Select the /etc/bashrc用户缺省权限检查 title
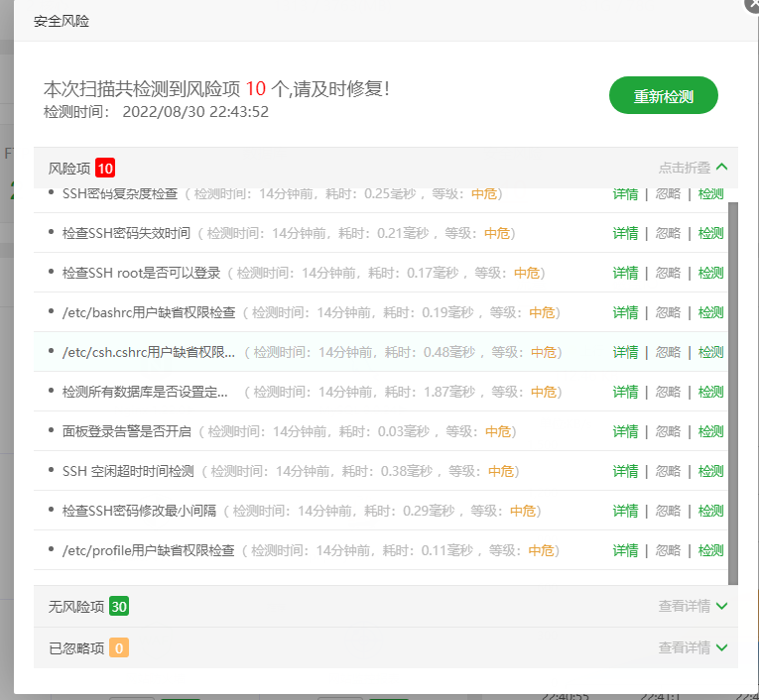 pos(149,312)
